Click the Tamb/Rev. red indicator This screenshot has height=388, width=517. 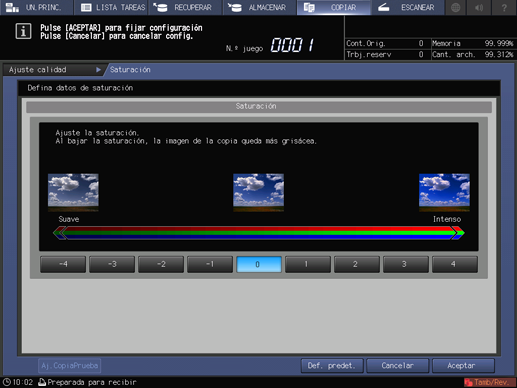pos(489,382)
